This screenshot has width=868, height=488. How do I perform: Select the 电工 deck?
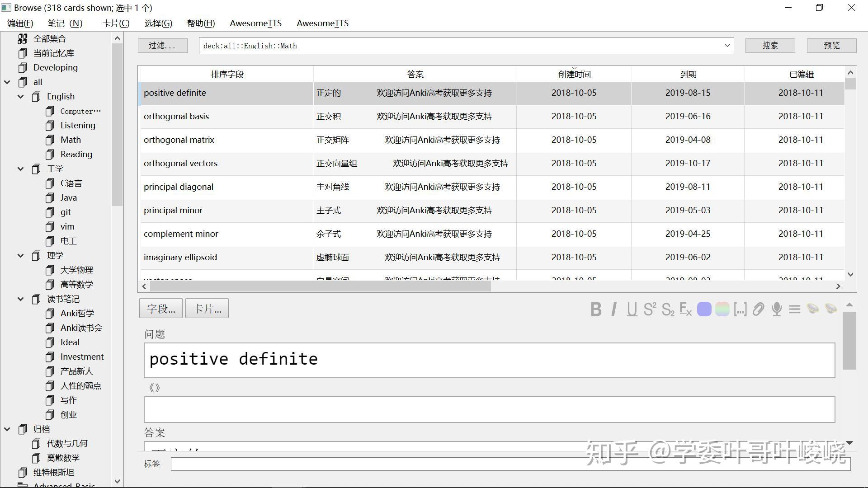click(x=68, y=241)
